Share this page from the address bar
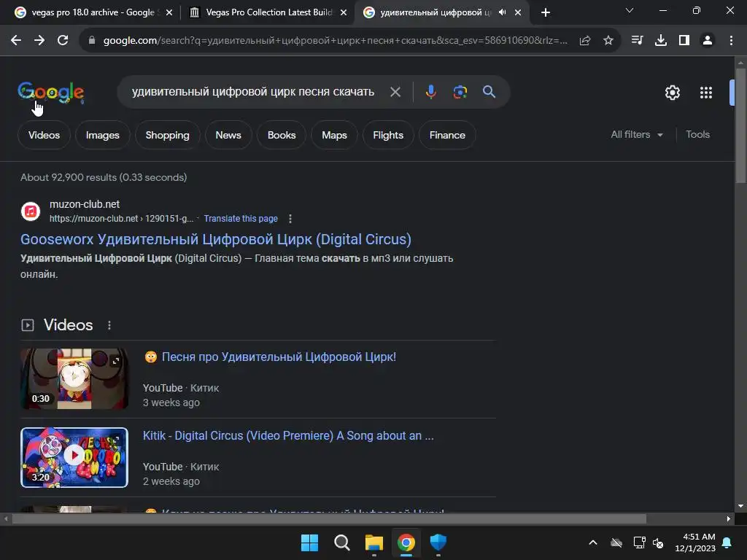The height and width of the screenshot is (560, 747). click(585, 41)
